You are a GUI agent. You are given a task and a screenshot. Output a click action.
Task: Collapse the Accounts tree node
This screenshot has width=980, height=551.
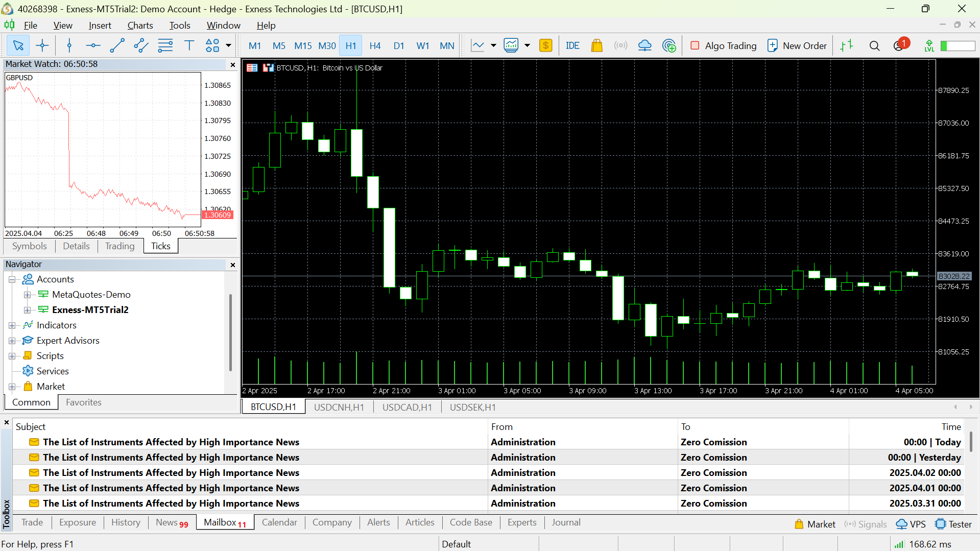12,279
